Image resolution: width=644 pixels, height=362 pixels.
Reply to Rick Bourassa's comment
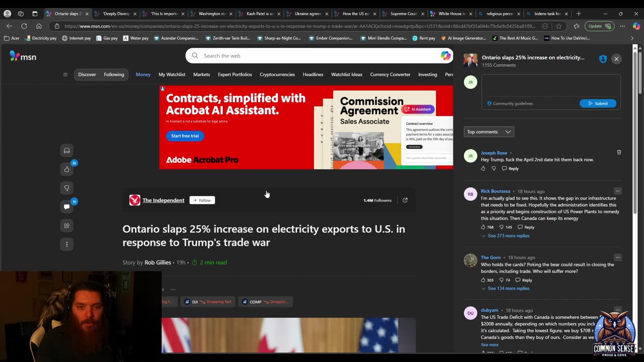pos(526,227)
